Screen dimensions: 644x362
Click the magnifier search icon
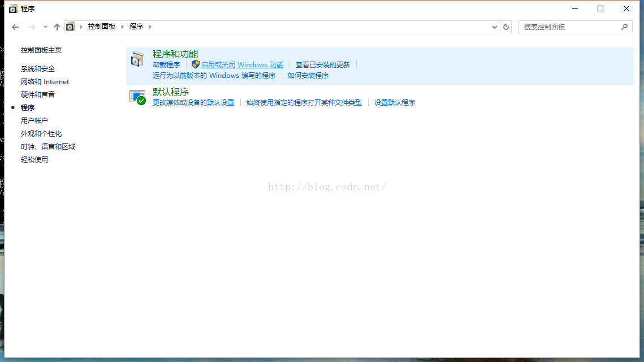point(624,27)
